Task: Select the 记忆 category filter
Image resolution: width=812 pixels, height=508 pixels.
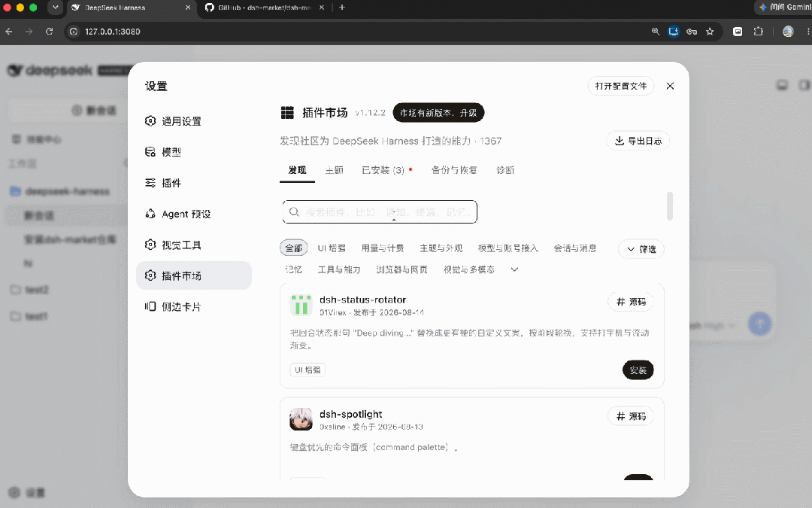Action: tap(294, 269)
